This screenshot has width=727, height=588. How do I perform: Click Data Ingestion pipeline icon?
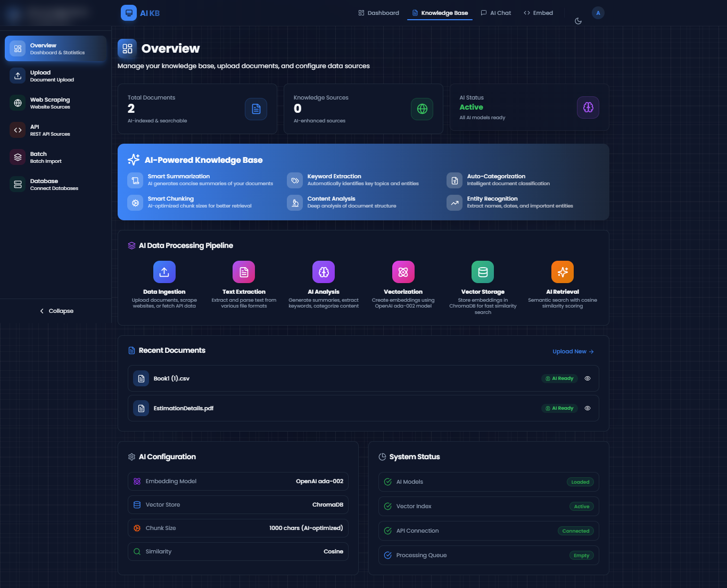coord(164,272)
